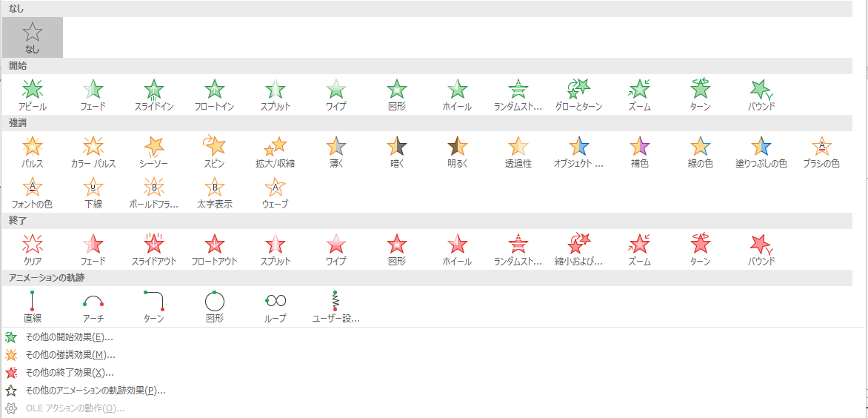This screenshot has height=418, width=868.
Task: Choose オブジェクト ... color emphasis effect
Action: (579, 152)
